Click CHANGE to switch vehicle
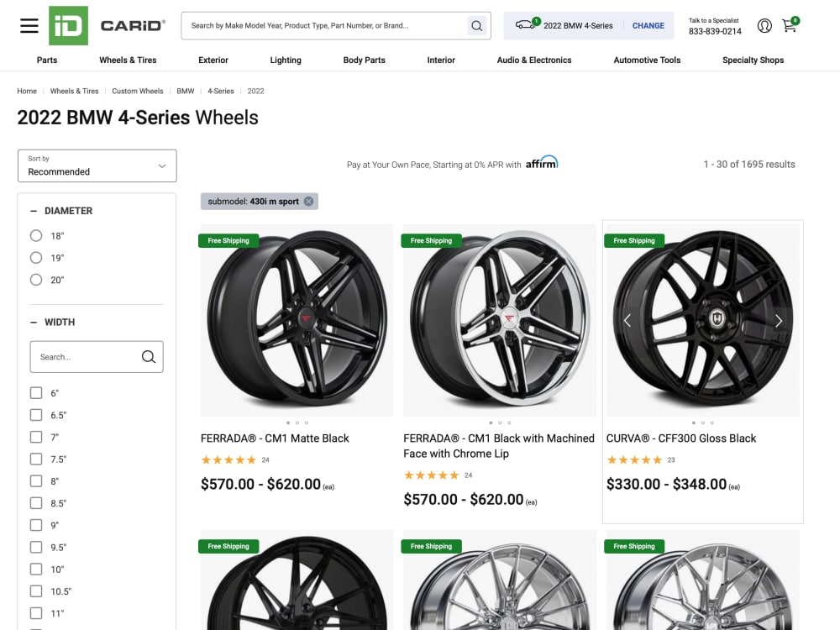 [x=648, y=26]
